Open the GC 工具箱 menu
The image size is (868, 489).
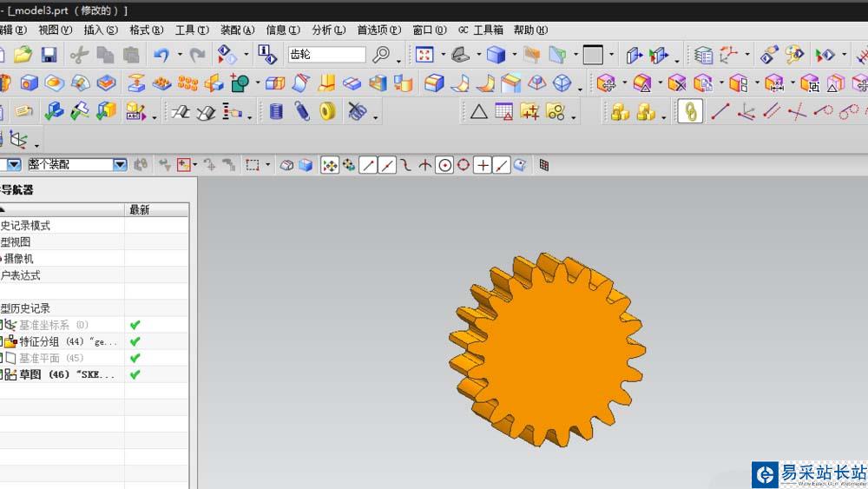(x=481, y=30)
